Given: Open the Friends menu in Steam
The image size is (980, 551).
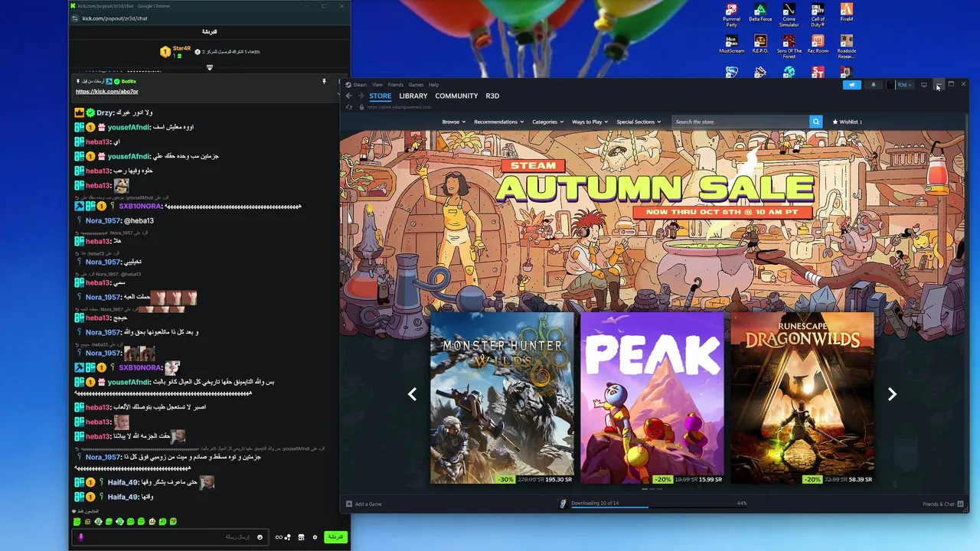Looking at the screenshot, I should coord(395,85).
